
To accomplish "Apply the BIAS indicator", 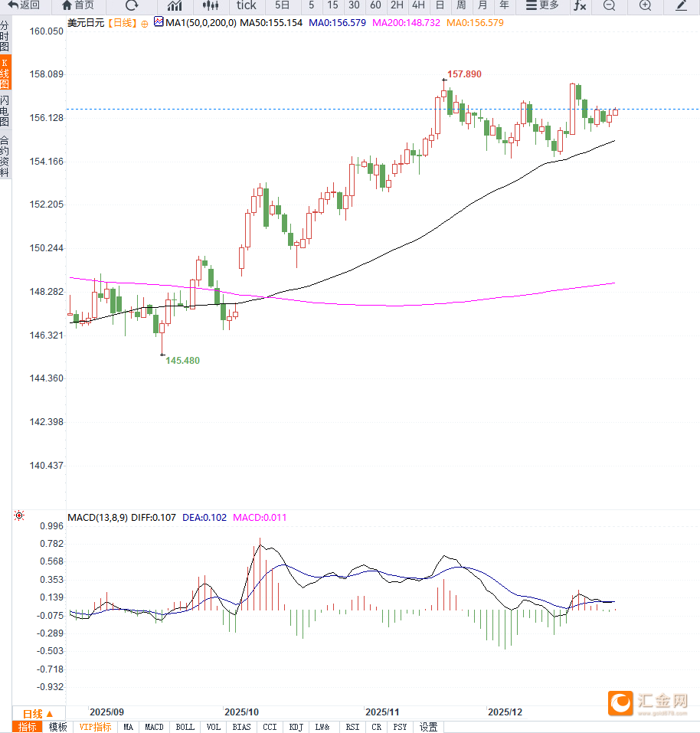I will pos(241,727).
